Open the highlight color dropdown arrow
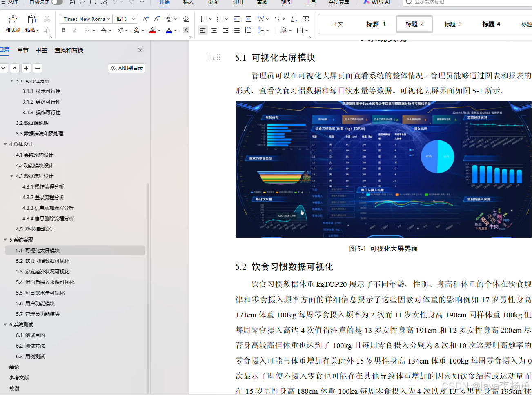Screen dimensions: 532x395 159,31
